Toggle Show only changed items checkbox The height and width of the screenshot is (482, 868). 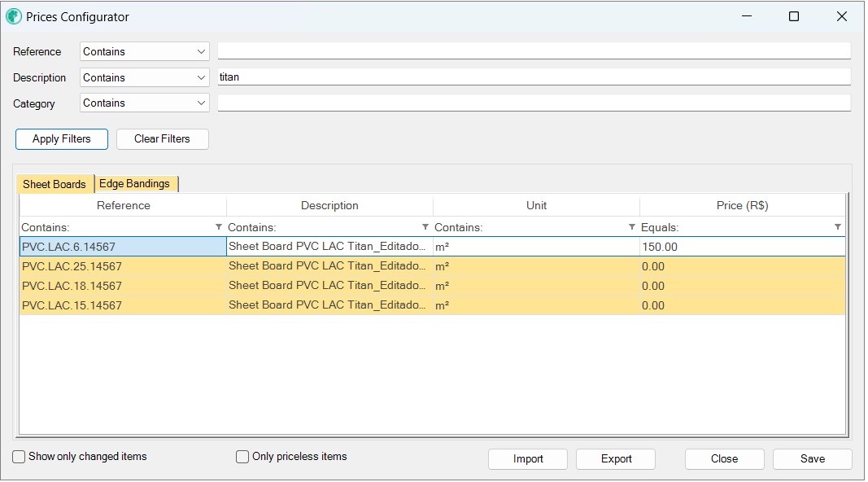coord(19,457)
